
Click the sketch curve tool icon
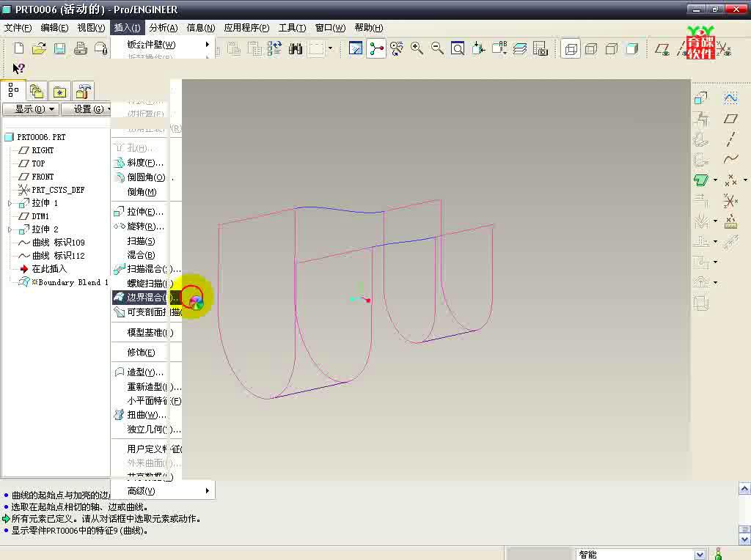(x=730, y=98)
